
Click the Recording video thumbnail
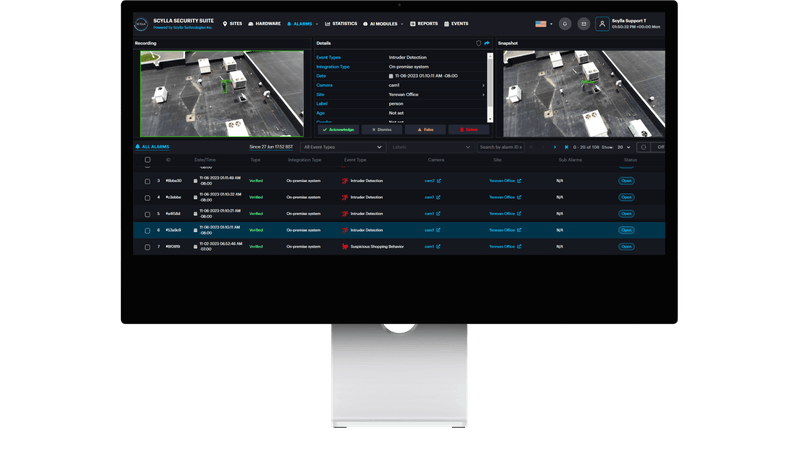pyautogui.click(x=222, y=94)
